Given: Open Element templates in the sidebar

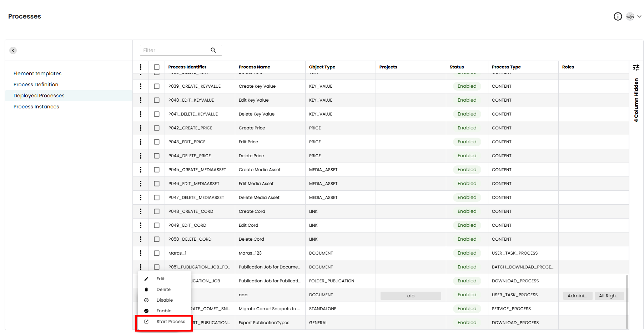Looking at the screenshot, I should (x=37, y=73).
